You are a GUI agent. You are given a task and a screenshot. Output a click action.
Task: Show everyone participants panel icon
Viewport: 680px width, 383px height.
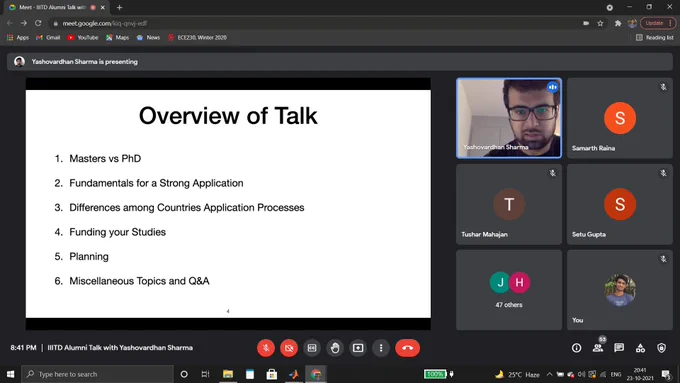[x=598, y=348]
